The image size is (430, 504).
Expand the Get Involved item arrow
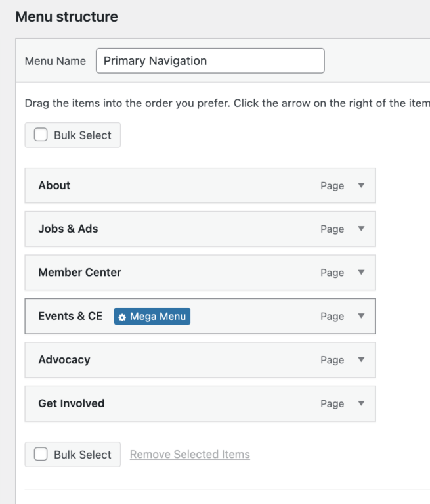(x=361, y=403)
